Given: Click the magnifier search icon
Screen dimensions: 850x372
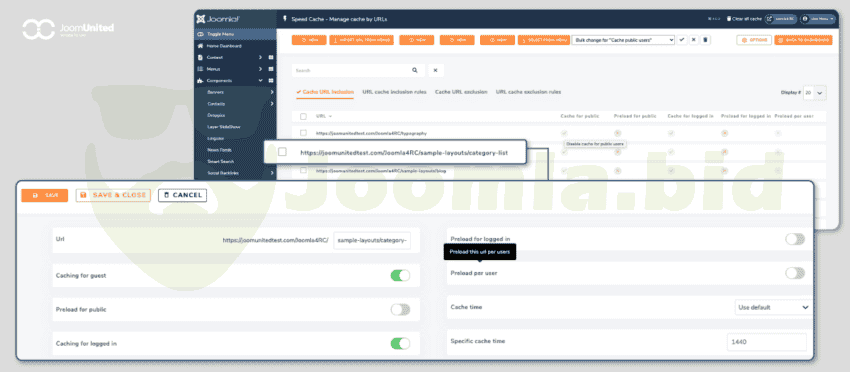Looking at the screenshot, I should coord(415,70).
